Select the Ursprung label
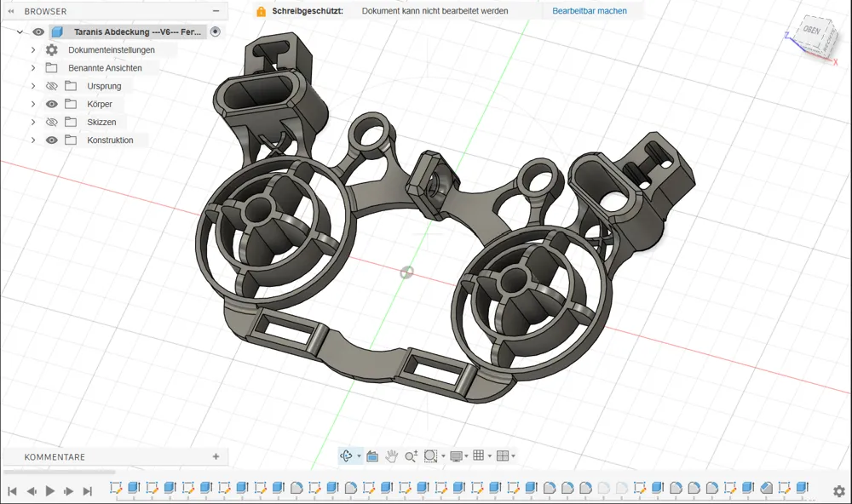Image resolution: width=852 pixels, height=504 pixels. click(x=104, y=86)
